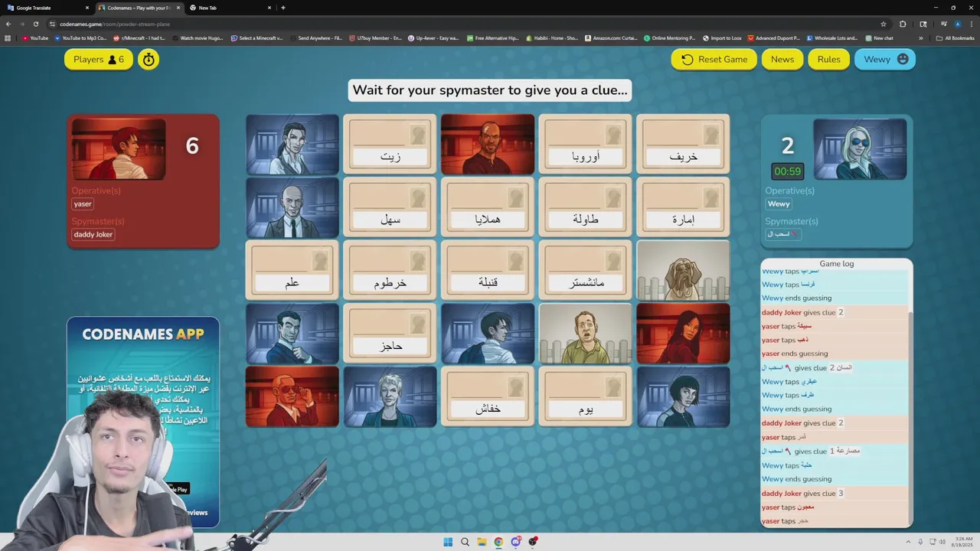Click the red bearded agent card in top row
Viewport: 980px width, 551px height.
[488, 144]
